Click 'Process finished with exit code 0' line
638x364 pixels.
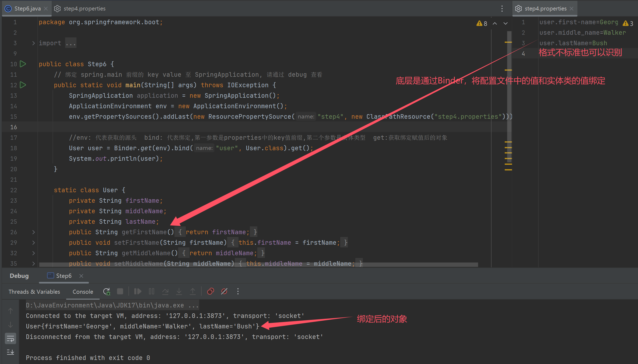pyautogui.click(x=88, y=358)
